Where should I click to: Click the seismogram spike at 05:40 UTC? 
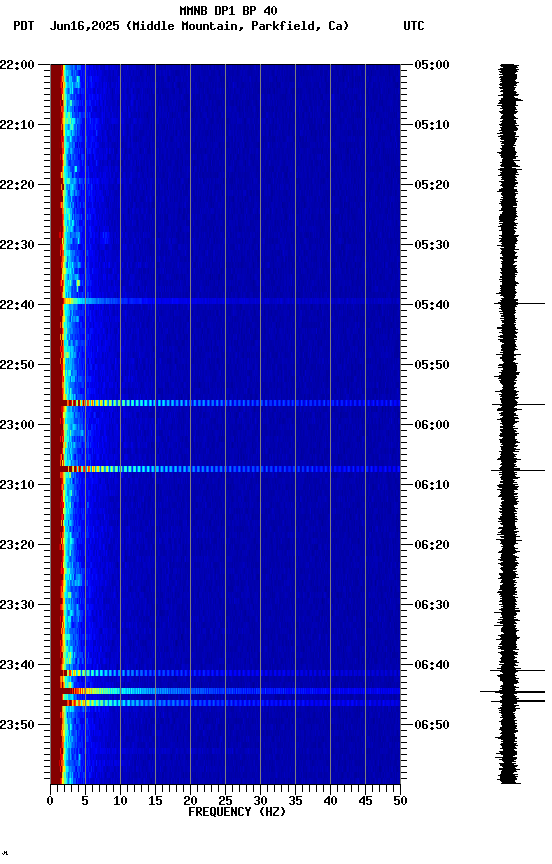[x=520, y=304]
